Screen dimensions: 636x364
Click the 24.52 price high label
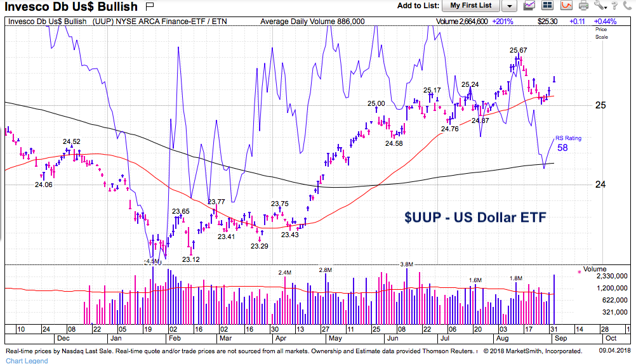click(x=71, y=141)
